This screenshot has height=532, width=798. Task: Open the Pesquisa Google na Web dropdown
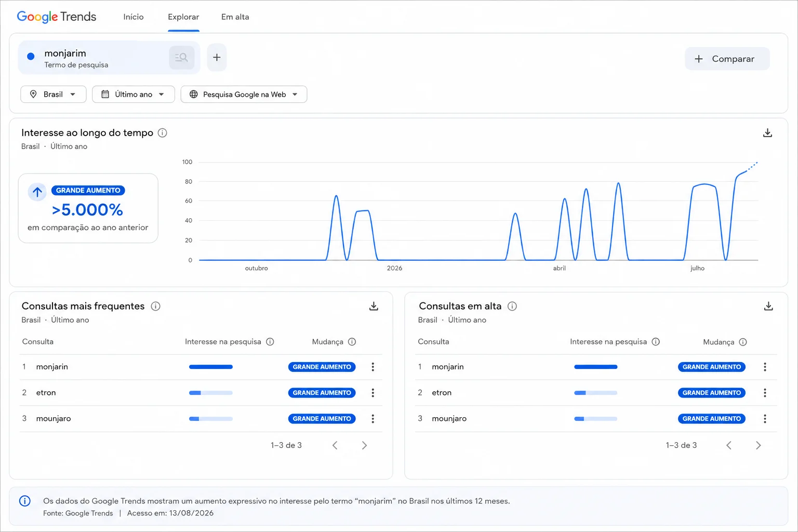[x=244, y=94]
